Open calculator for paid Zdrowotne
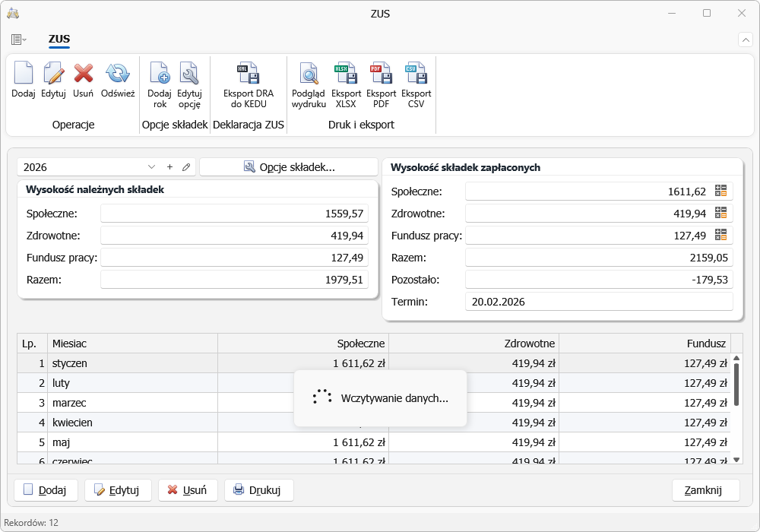Image resolution: width=760 pixels, height=532 pixels. (720, 213)
